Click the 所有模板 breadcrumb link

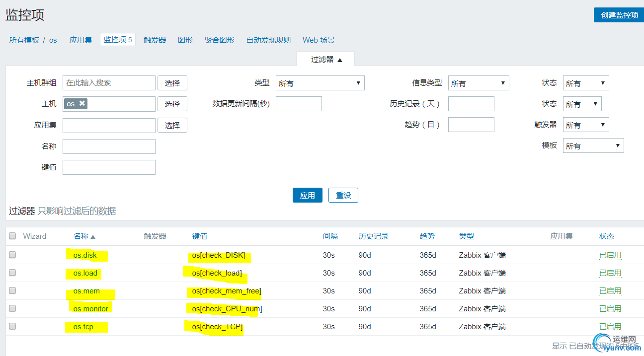coord(24,40)
